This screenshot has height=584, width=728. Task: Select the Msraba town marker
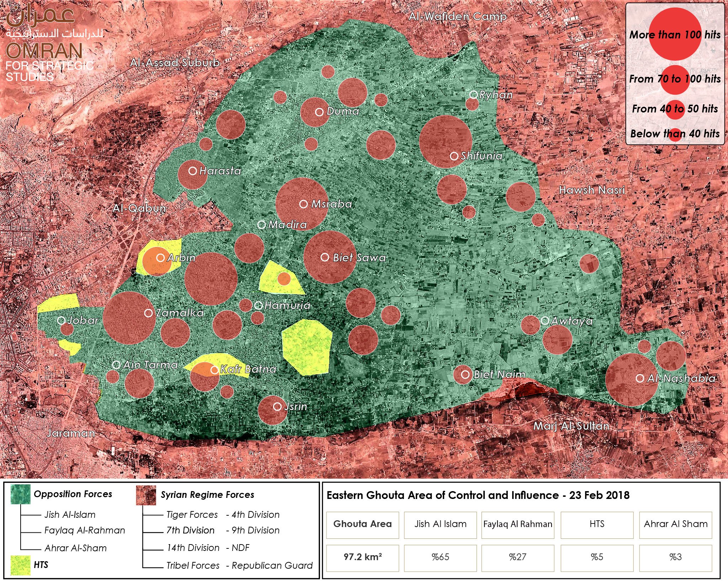303,204
